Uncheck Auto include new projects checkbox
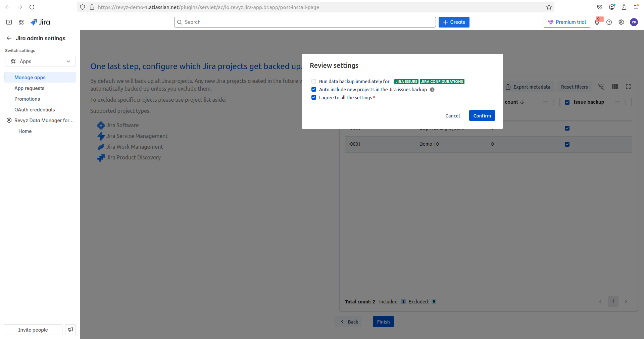 314,90
